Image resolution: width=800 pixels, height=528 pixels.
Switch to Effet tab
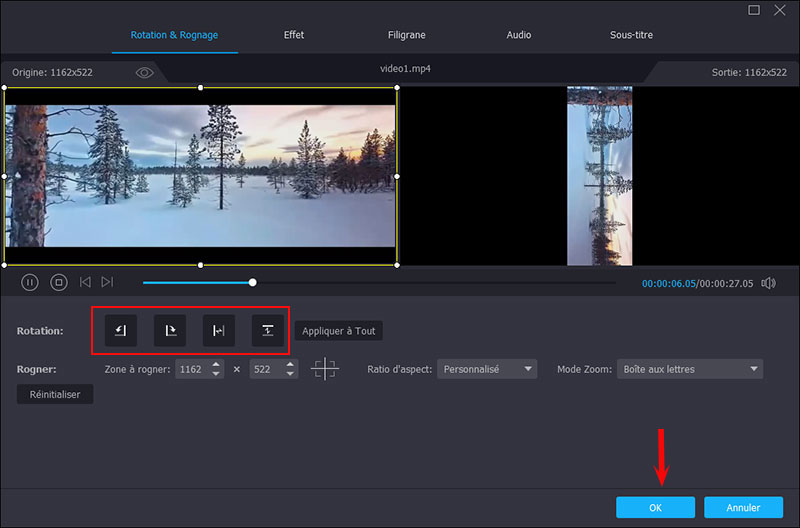point(294,35)
